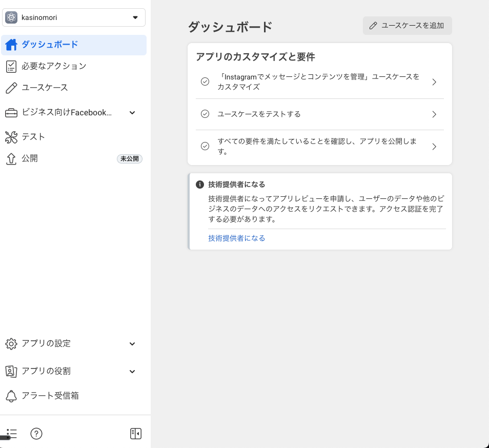
Task: Click the アプリの役割 badge icon
Action: [11, 371]
